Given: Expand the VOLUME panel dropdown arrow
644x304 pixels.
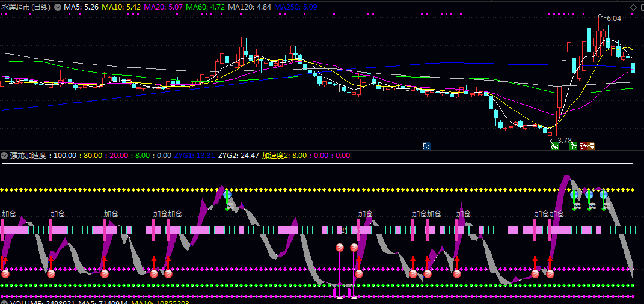Looking at the screenshot, I should [x=5, y=302].
